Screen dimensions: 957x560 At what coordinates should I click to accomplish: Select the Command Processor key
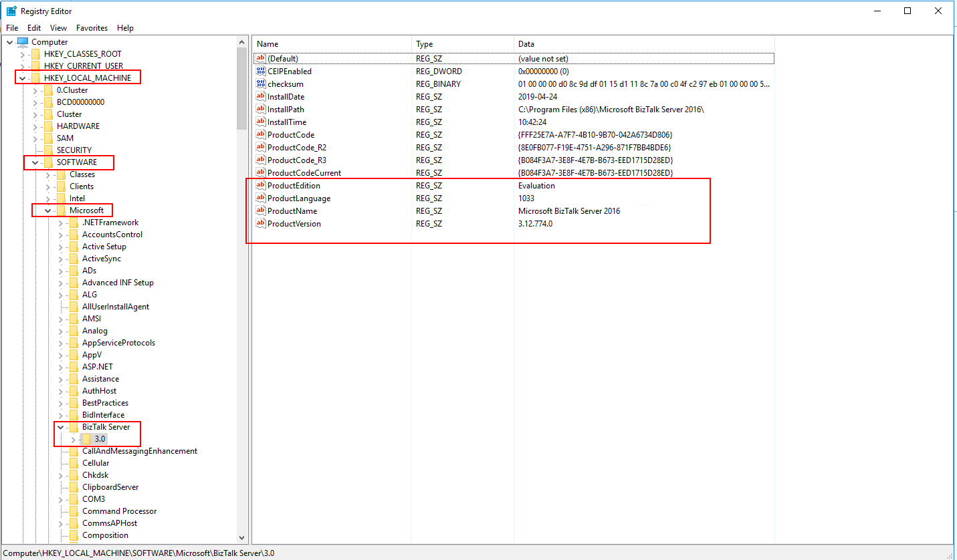119,511
